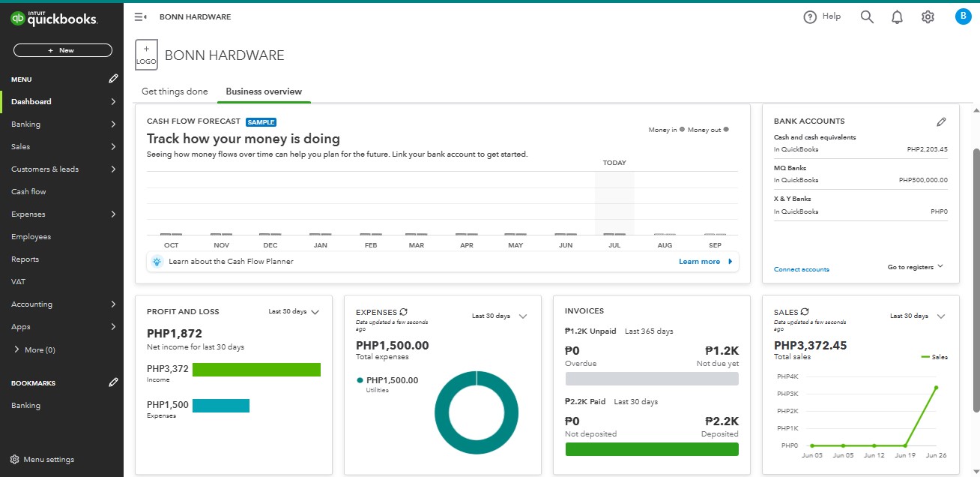The width and height of the screenshot is (980, 477).
Task: Add company logo placeholder
Action: (x=146, y=55)
